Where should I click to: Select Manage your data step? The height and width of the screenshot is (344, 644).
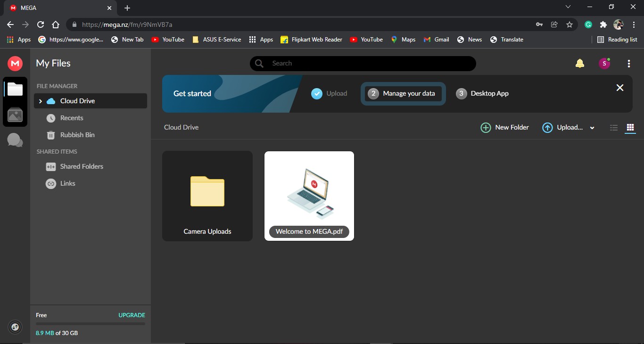(x=403, y=93)
